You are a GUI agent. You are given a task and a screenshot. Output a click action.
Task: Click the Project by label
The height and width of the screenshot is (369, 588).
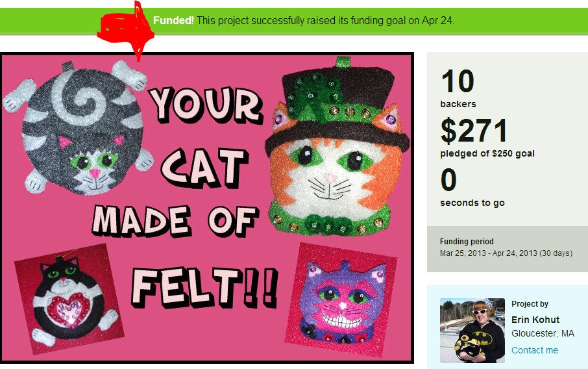(x=530, y=303)
